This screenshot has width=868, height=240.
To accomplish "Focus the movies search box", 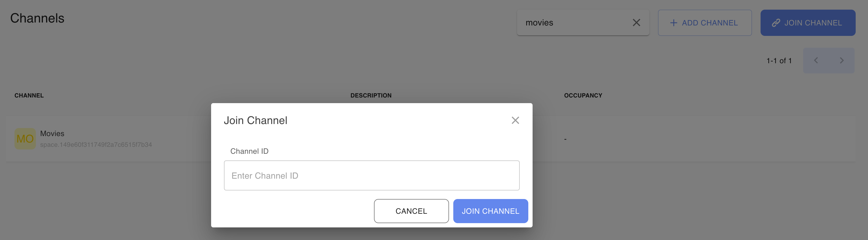I will coord(573,22).
